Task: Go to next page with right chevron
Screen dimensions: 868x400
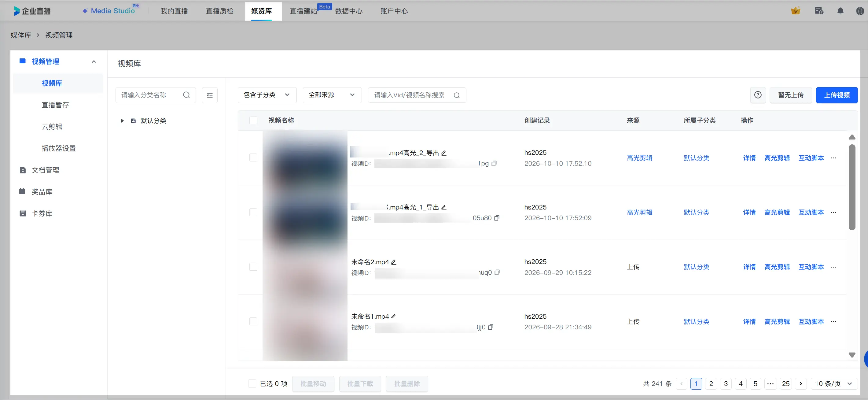Action: tap(801, 384)
